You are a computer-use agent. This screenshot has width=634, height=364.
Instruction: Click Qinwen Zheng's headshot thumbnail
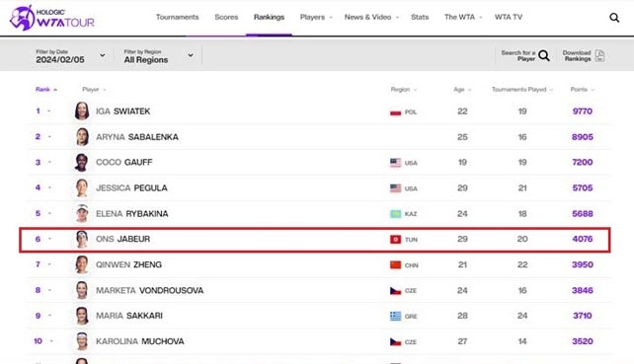pyautogui.click(x=82, y=264)
